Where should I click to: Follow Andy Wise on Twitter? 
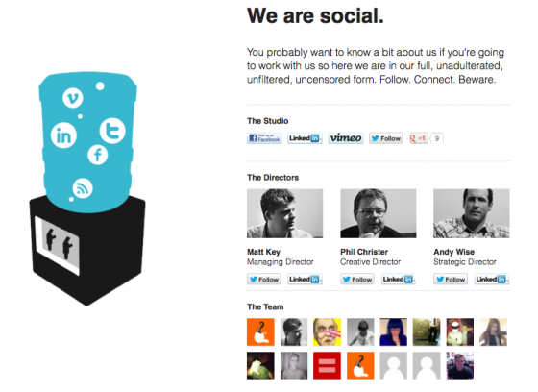[x=451, y=279]
